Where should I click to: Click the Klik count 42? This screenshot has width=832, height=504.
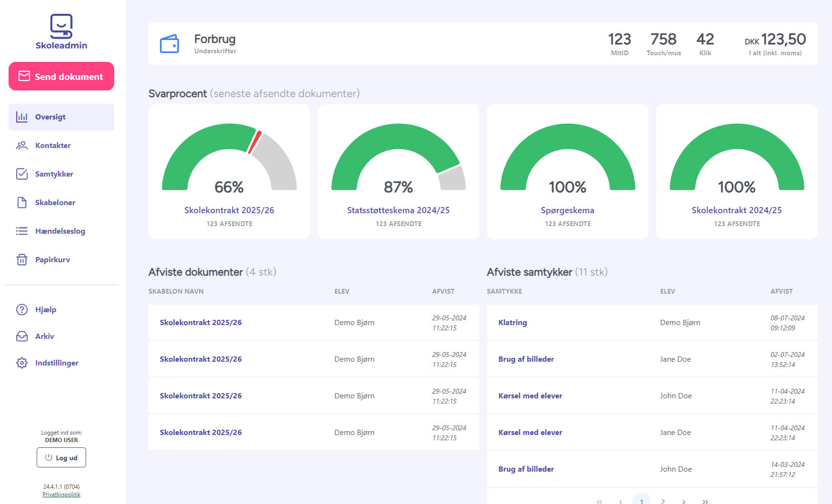705,39
